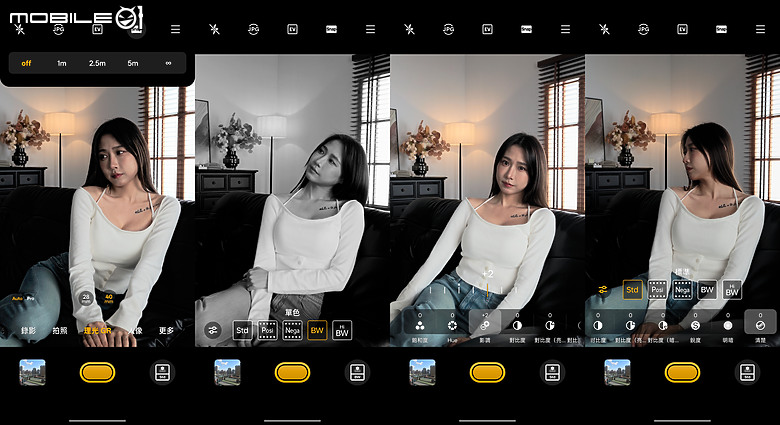Select the 理光 GR mode tab
Screen dimensions: 780x425
pos(97,330)
